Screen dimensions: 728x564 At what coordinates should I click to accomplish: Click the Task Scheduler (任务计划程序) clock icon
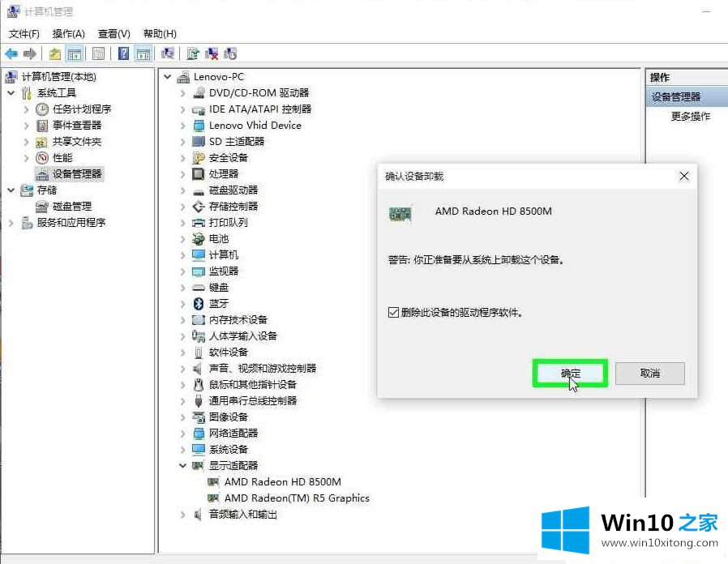point(42,109)
